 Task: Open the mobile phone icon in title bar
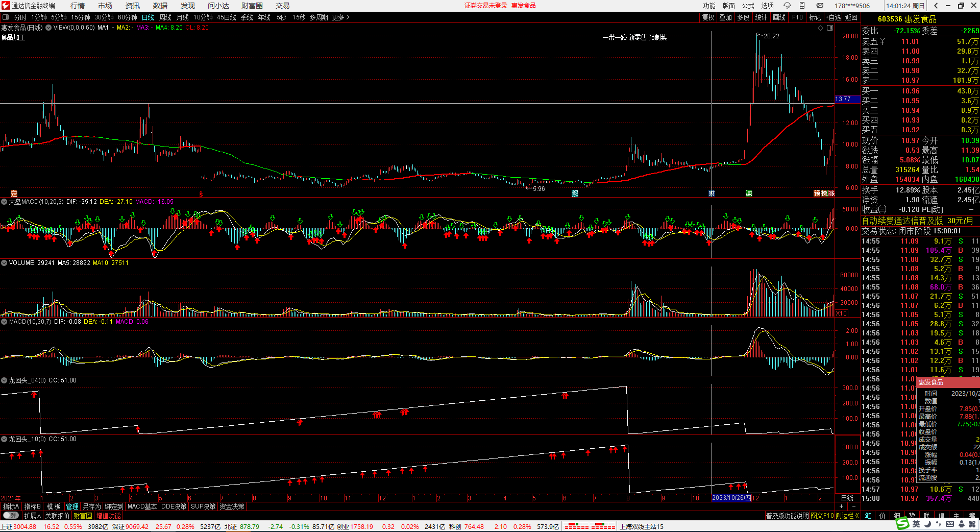[x=802, y=6]
